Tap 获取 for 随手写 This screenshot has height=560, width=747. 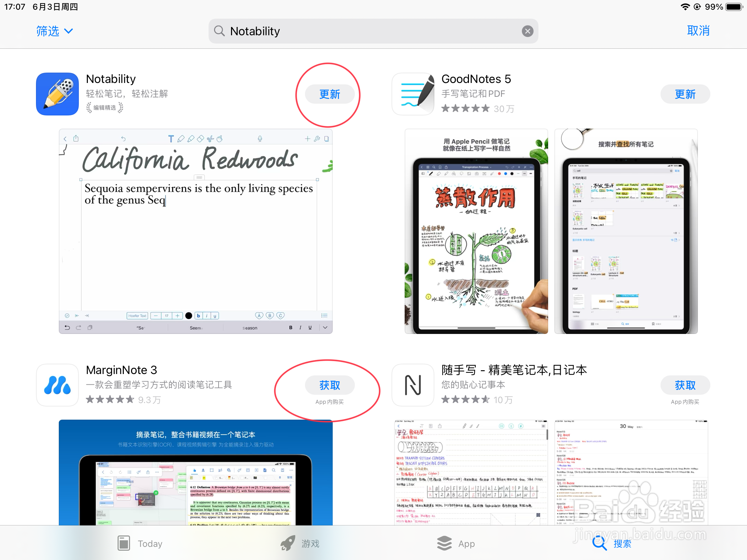[685, 385]
